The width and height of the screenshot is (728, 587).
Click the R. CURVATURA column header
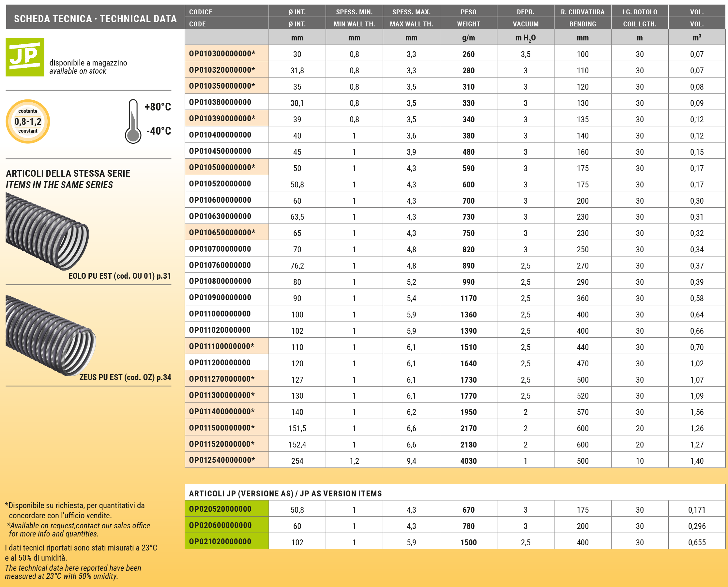pos(582,12)
